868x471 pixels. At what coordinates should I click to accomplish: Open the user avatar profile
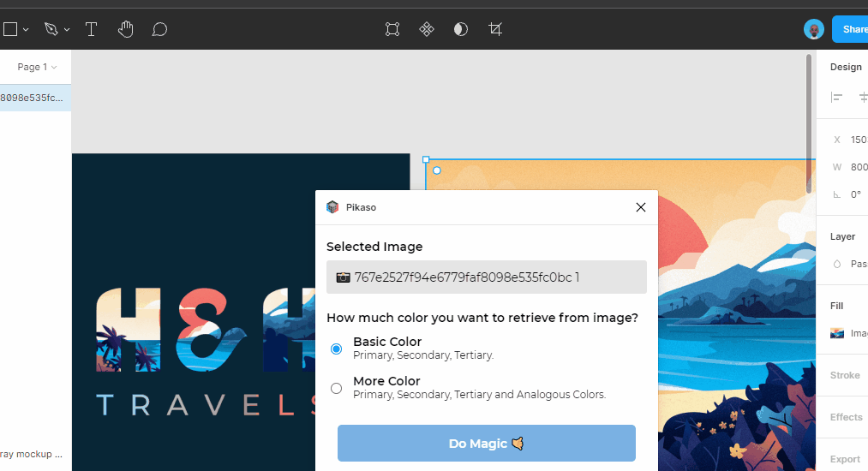(814, 29)
